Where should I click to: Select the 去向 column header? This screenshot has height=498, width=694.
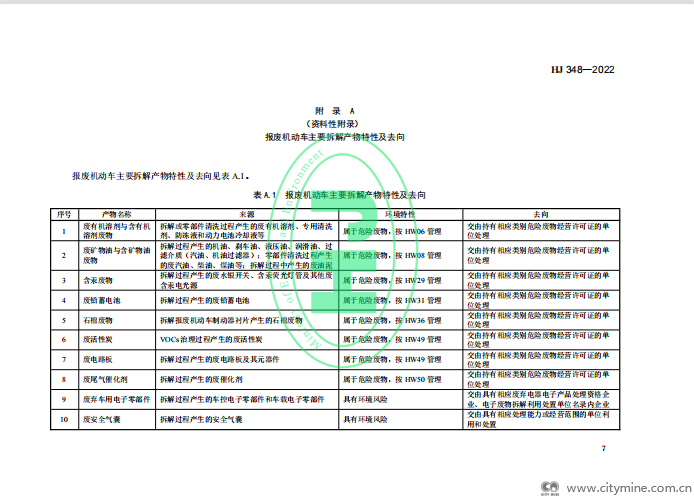[540, 214]
